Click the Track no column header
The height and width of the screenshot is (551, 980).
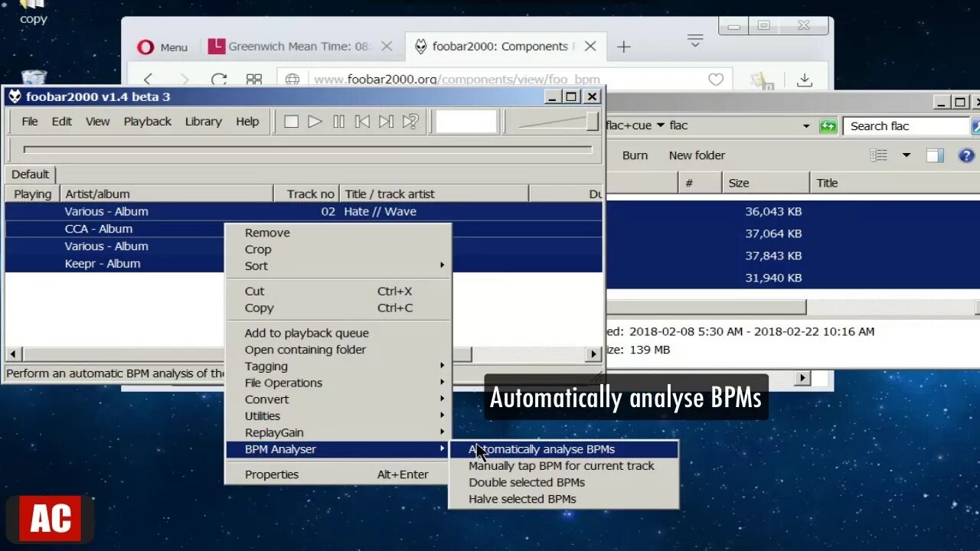point(307,194)
